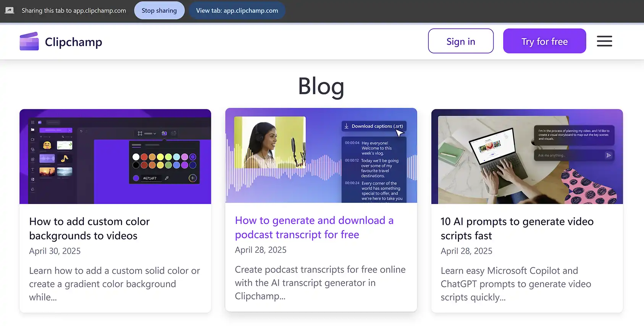Click the Clipchamp clapperboard logo icon
Viewport: 644px width, 326px height.
[x=29, y=41]
